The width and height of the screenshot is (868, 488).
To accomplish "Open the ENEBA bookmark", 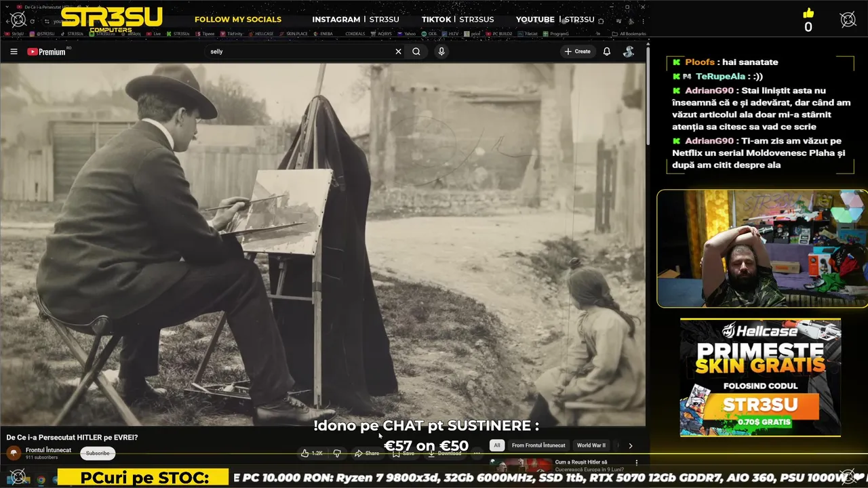I will click(323, 33).
